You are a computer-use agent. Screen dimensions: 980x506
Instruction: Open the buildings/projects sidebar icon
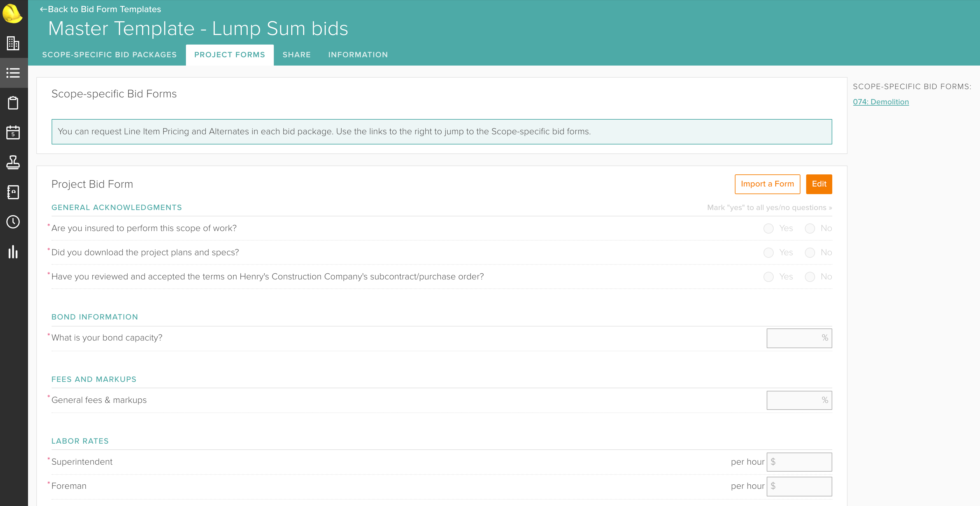tap(13, 43)
